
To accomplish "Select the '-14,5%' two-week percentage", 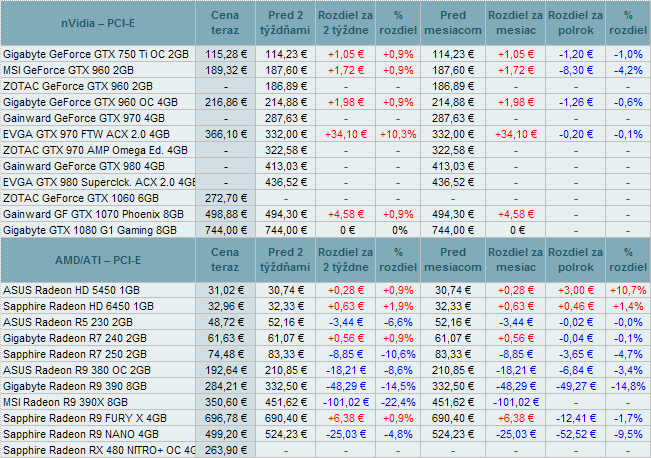I will (x=398, y=386).
